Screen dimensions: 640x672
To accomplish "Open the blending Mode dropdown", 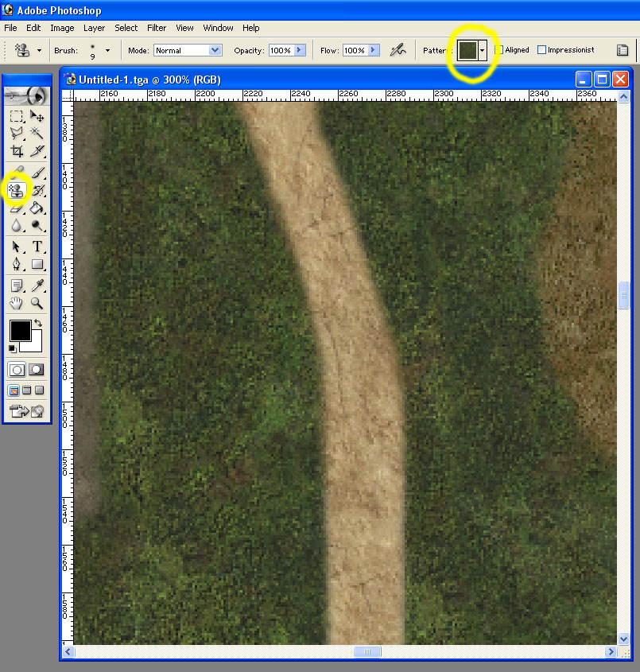I will coord(188,50).
